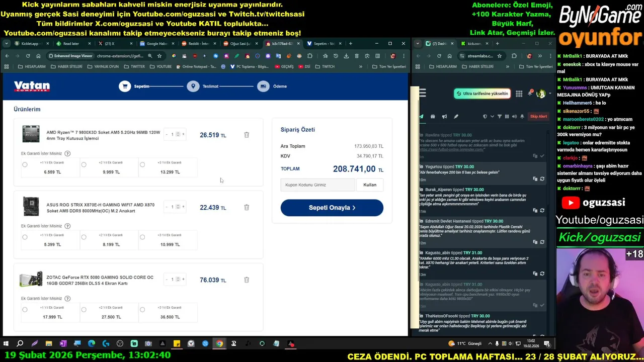Click the Skip Alert button
Screen dimensions: 644x362
tap(538, 116)
